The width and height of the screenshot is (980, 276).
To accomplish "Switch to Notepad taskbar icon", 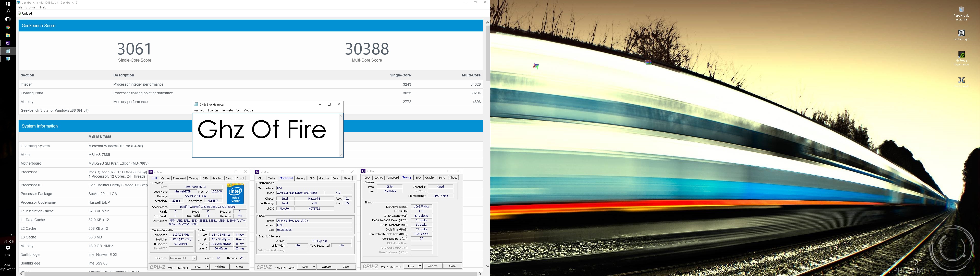I will click(x=8, y=51).
